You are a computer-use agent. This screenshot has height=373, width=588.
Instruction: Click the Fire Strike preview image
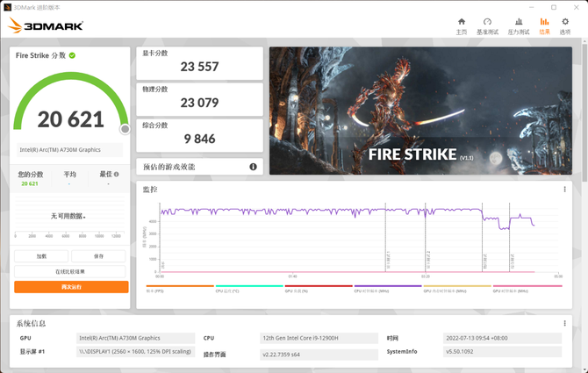coord(419,111)
